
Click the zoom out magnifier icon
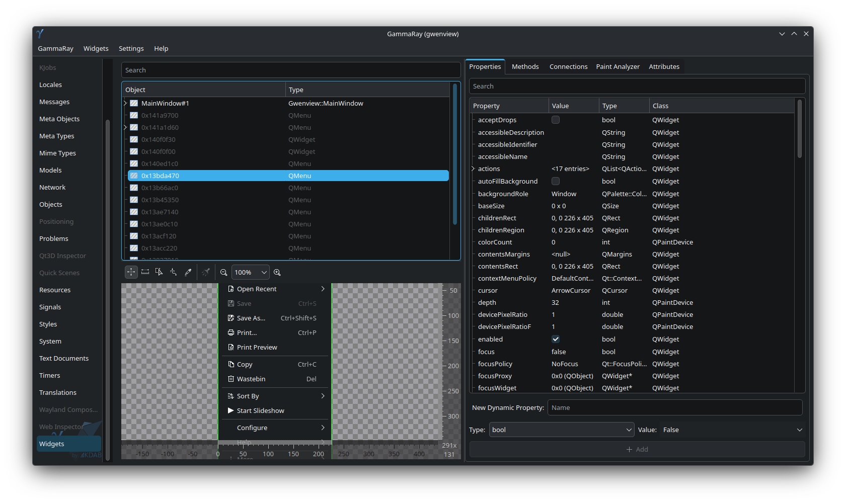pos(223,272)
